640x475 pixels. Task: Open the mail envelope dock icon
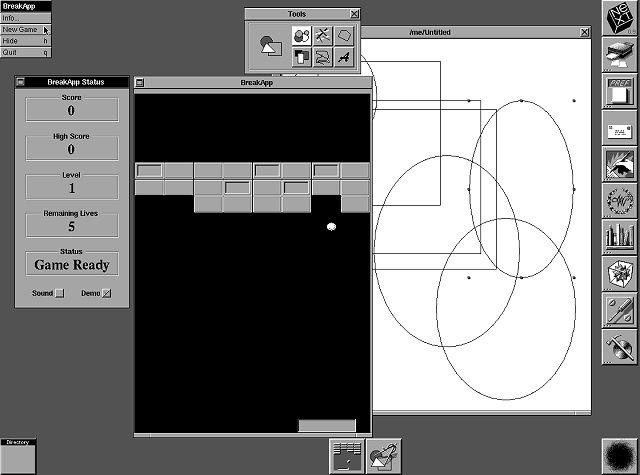point(620,128)
